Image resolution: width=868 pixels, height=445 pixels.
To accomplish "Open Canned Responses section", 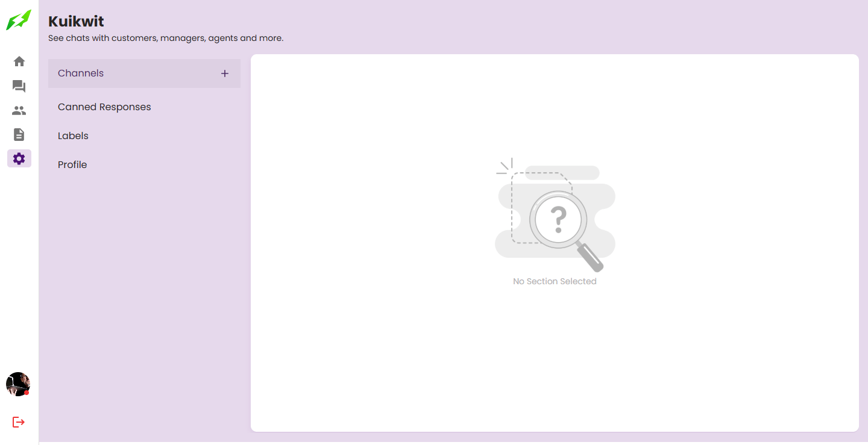I will pos(144,107).
